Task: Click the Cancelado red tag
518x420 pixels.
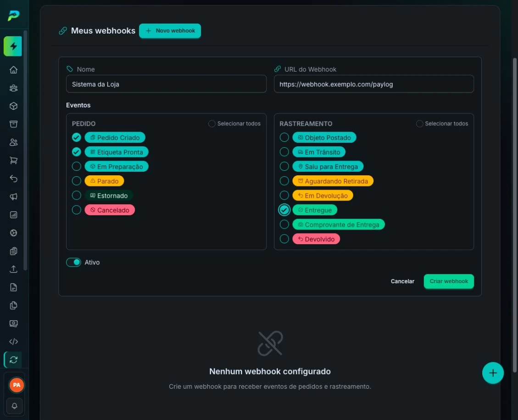Action: tap(110, 210)
